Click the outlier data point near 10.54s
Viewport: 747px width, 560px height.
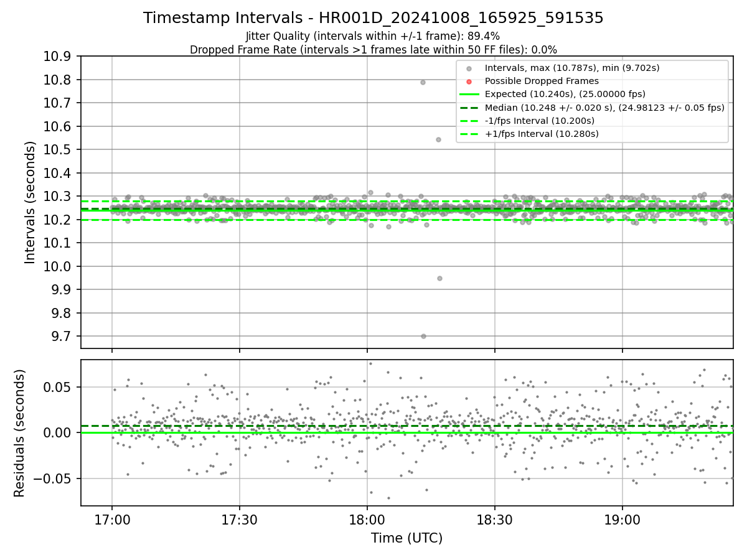coord(438,139)
